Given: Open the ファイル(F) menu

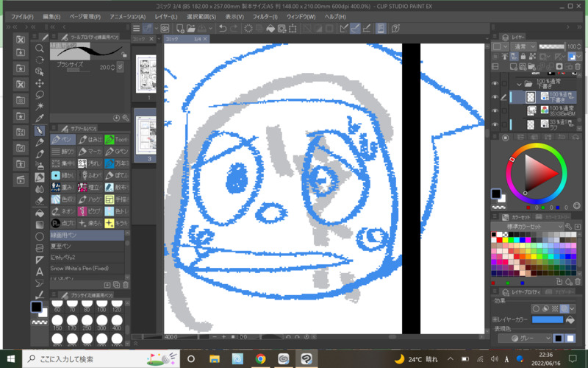Looking at the screenshot, I should click(x=22, y=17).
